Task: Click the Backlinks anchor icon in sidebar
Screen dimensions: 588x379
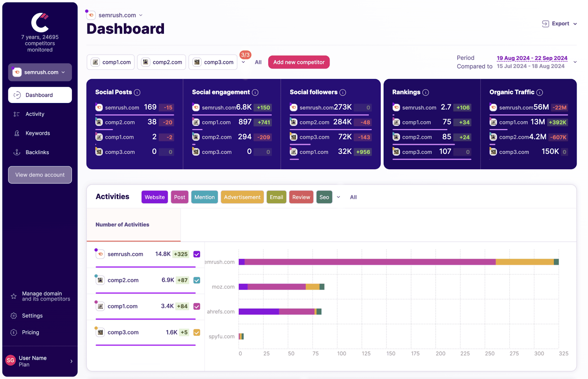Action: (x=17, y=152)
